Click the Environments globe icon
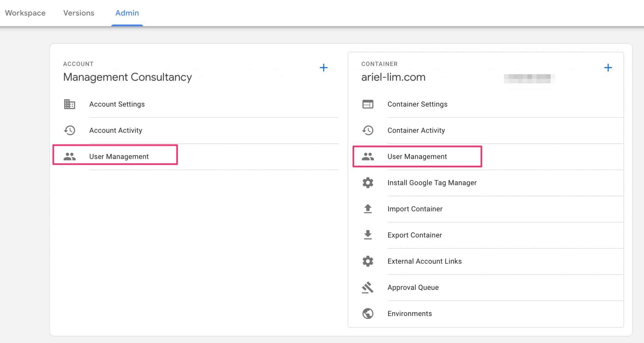 click(x=367, y=313)
